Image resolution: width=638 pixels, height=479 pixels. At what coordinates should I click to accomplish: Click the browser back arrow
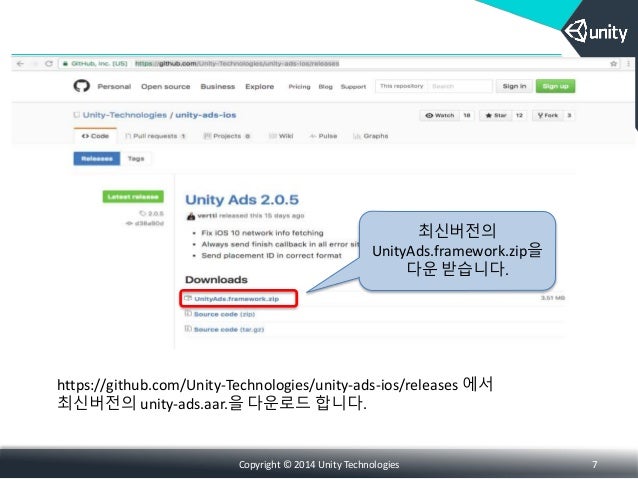tap(20, 64)
